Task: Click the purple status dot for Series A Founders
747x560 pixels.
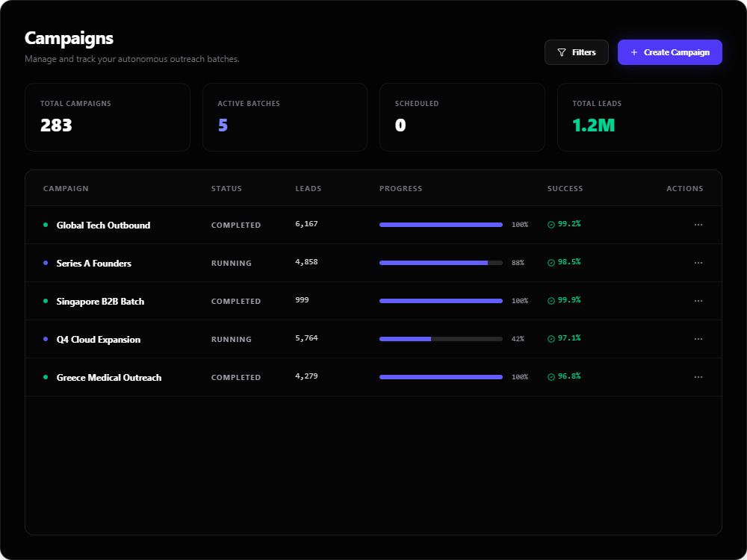Action: tap(46, 263)
